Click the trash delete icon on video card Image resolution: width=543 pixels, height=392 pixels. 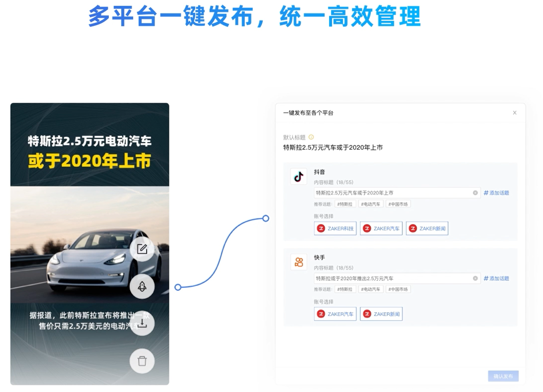point(142,361)
